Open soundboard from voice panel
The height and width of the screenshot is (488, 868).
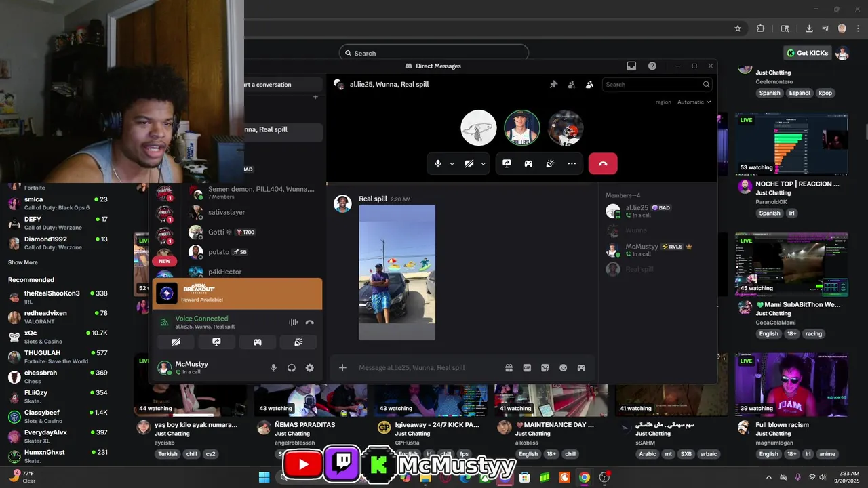[x=298, y=342]
